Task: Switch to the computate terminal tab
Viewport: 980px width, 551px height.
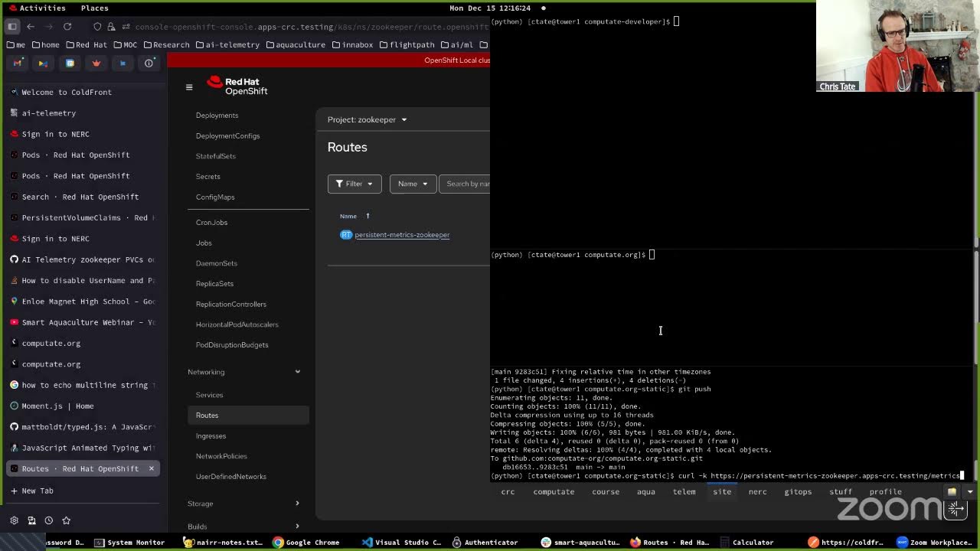Action: point(554,492)
